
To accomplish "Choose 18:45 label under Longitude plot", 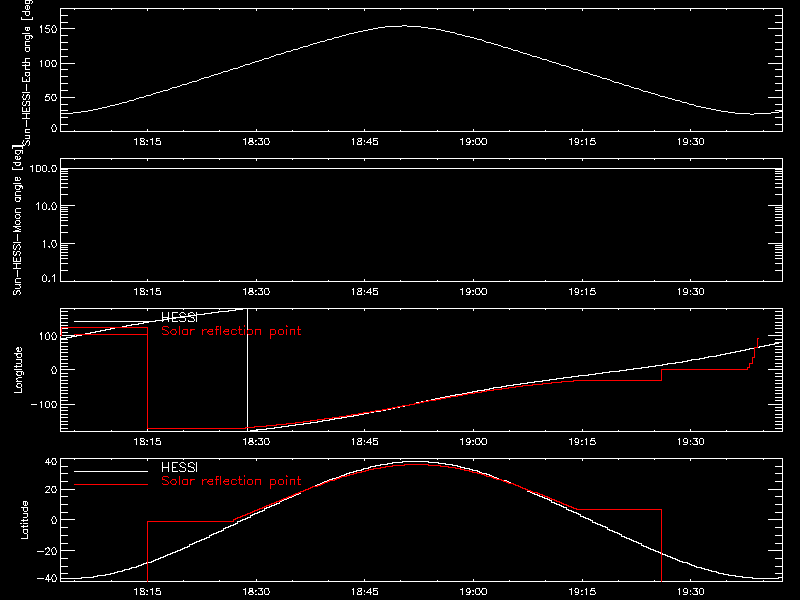I will (365, 442).
